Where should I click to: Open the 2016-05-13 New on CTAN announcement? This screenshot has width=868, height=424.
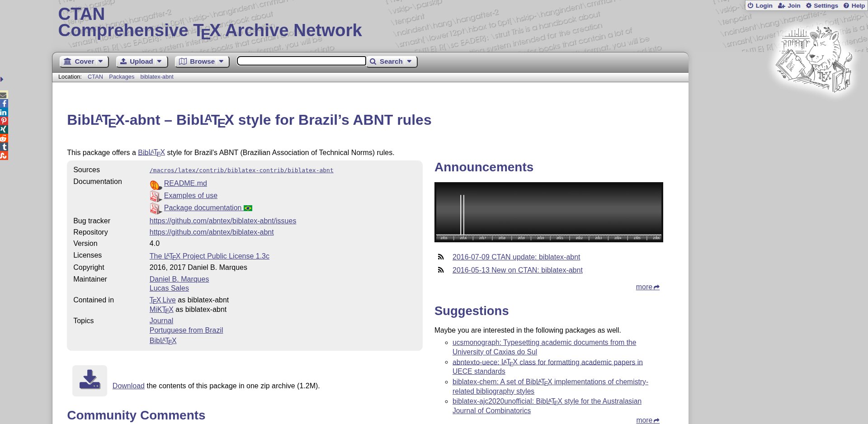click(x=518, y=270)
